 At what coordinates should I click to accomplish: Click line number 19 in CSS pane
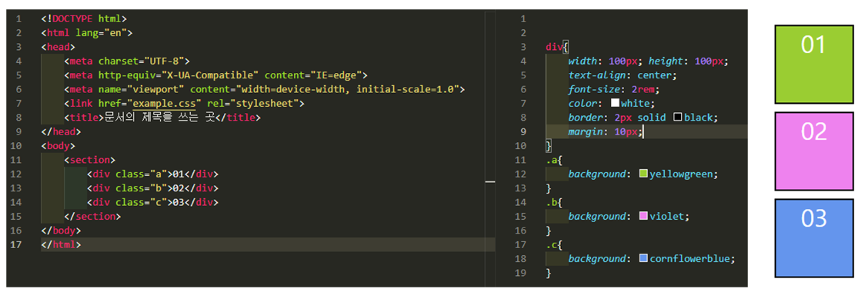tap(520, 273)
